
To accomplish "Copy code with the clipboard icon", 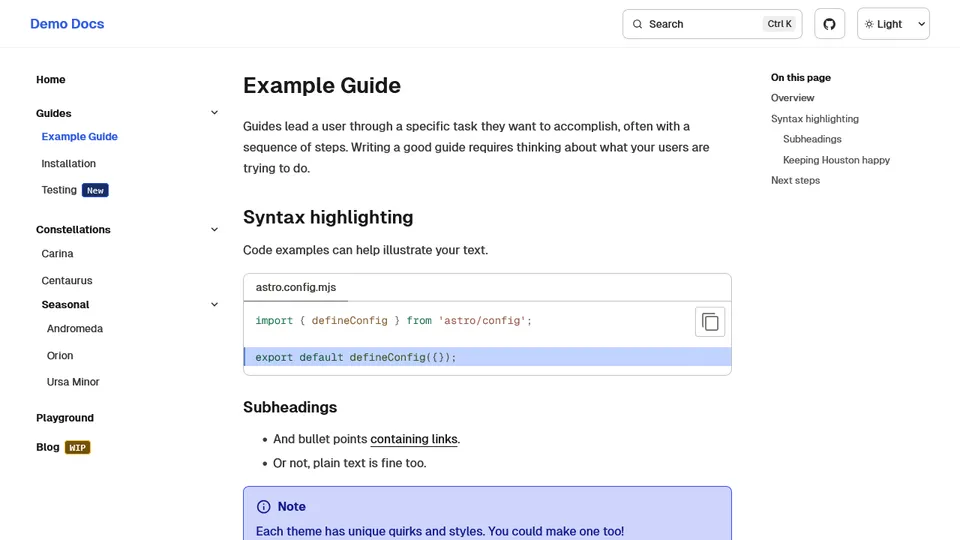I will point(710,322).
